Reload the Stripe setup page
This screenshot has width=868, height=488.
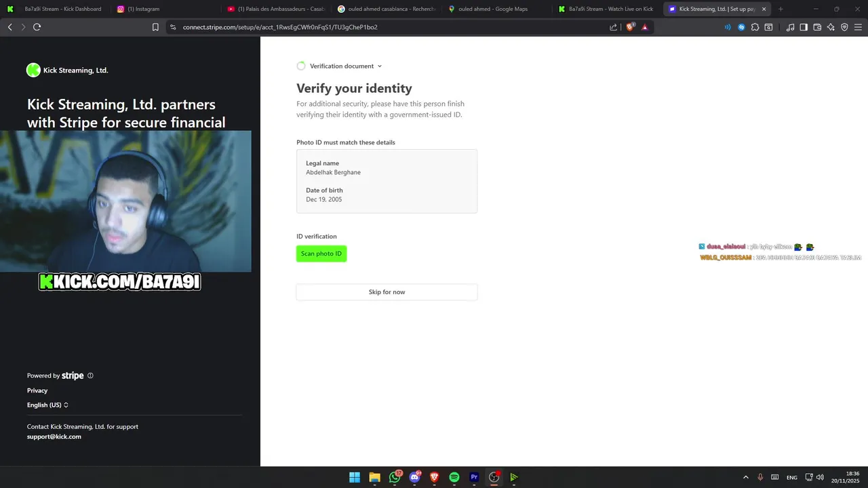pos(37,27)
